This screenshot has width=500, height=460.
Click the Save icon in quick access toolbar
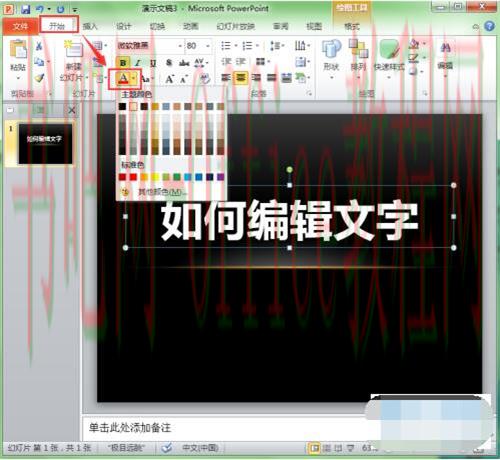[25, 9]
